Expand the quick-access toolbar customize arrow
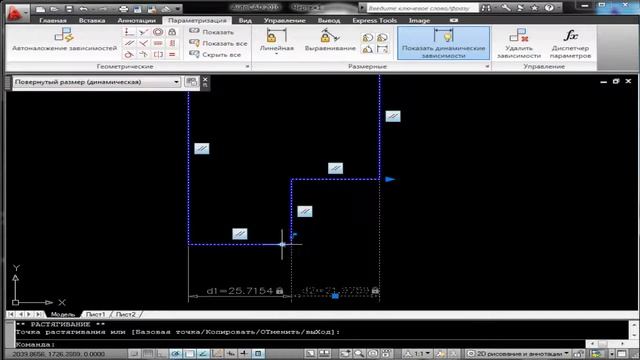This screenshot has height=360, width=640. (x=178, y=9)
